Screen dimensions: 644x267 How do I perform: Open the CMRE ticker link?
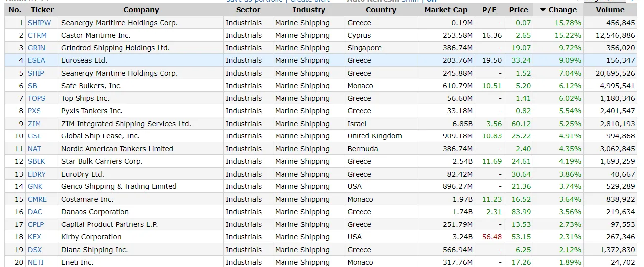point(38,199)
